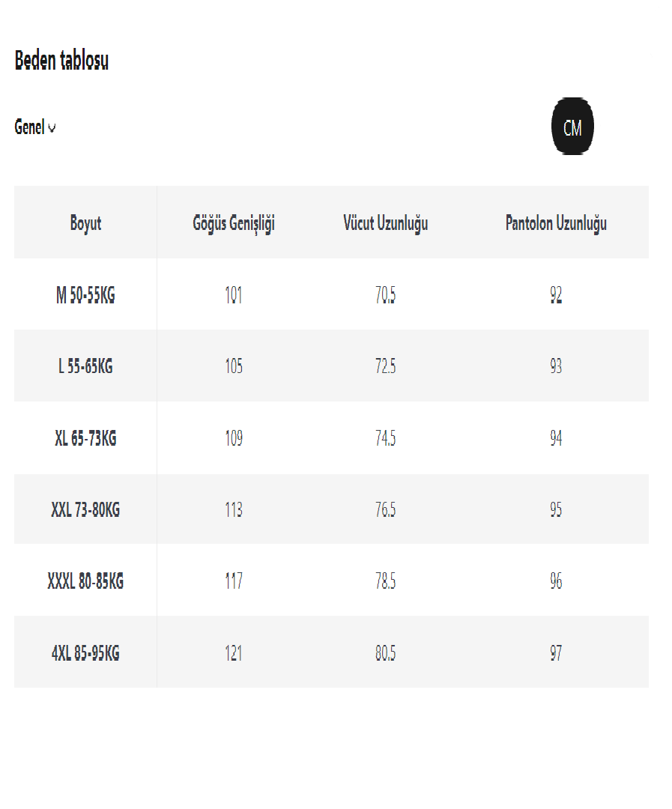Select the Göğüs Genişliği column header

tap(234, 223)
